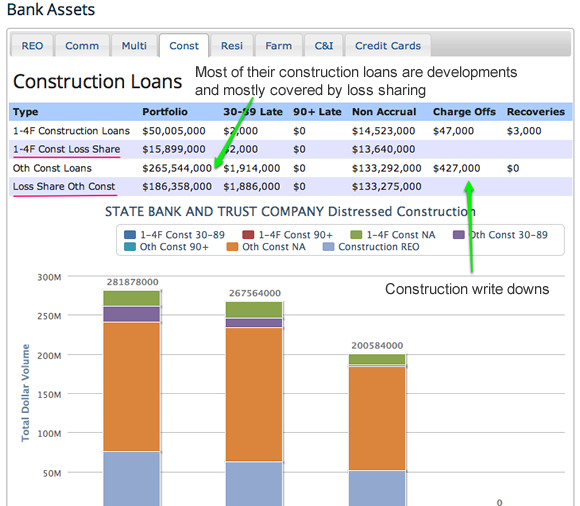
Task: Open the Comm tab
Action: (82, 46)
